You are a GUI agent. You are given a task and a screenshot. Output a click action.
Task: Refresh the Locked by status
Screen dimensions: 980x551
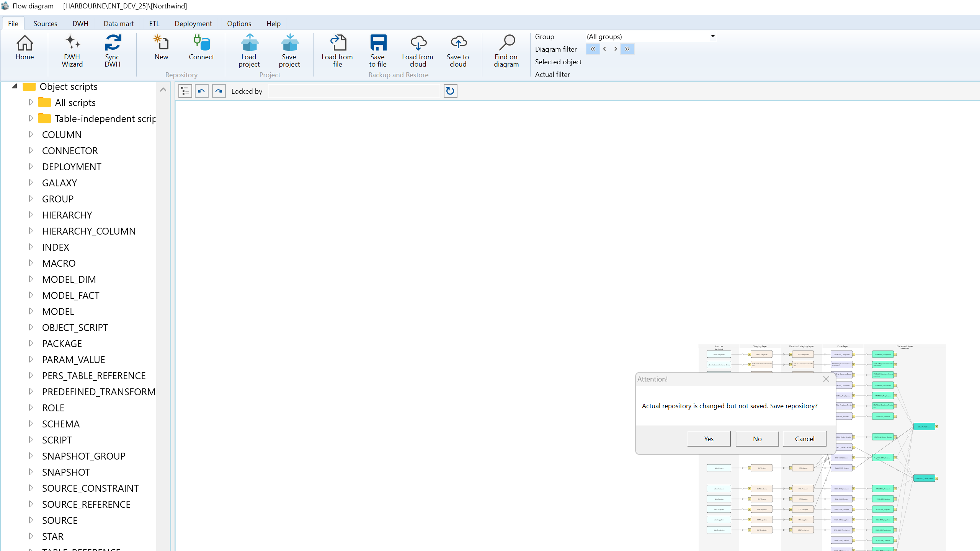pos(450,91)
